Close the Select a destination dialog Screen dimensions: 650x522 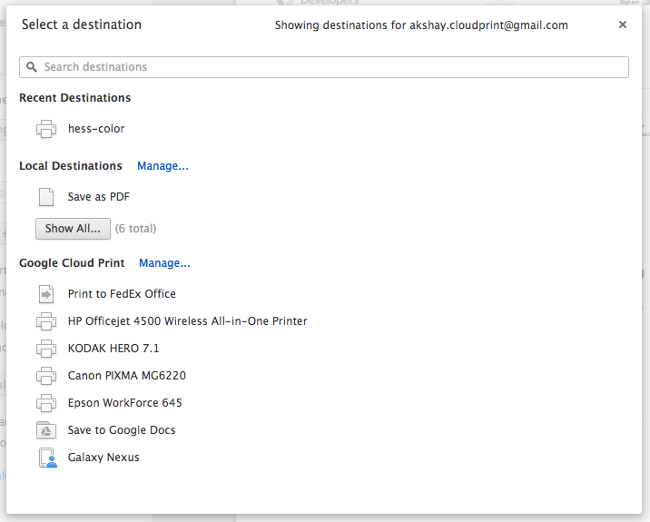[x=623, y=25]
